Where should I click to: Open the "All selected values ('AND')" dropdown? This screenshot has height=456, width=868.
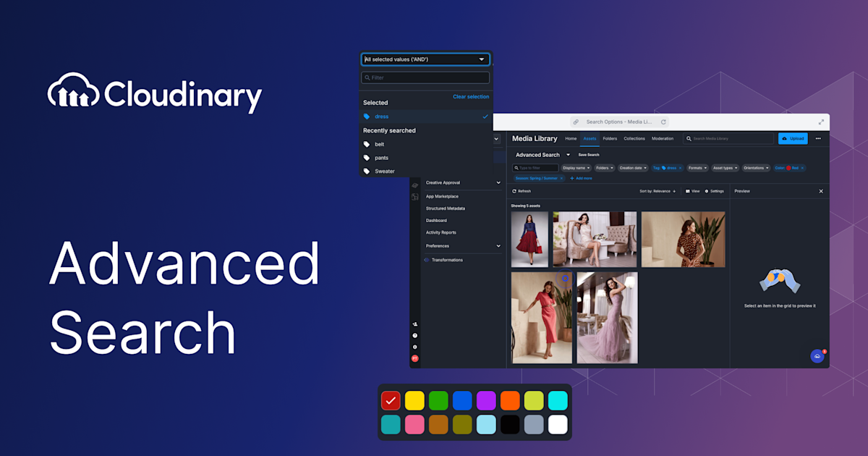click(425, 59)
